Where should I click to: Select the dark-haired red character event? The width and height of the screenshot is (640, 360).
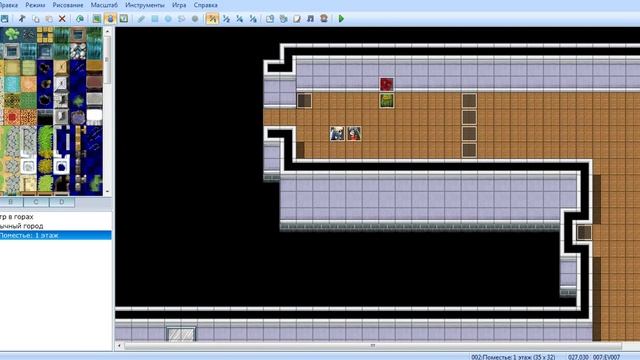(x=354, y=133)
